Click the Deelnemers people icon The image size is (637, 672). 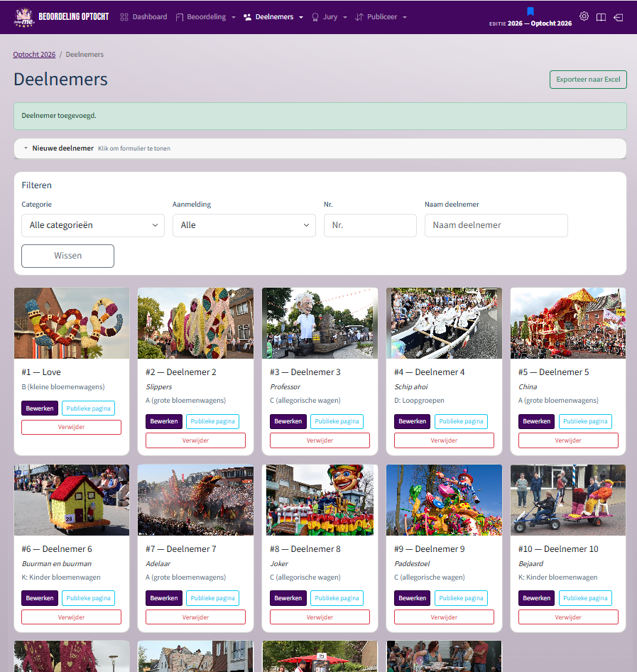tap(247, 17)
